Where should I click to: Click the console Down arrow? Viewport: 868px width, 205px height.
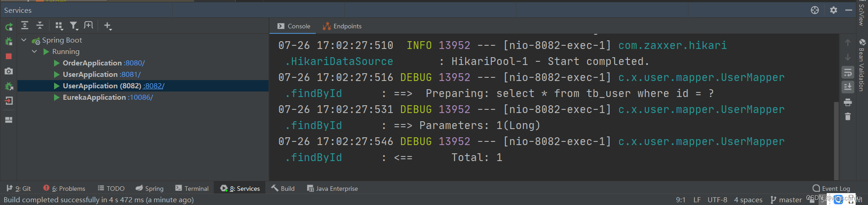(x=848, y=57)
